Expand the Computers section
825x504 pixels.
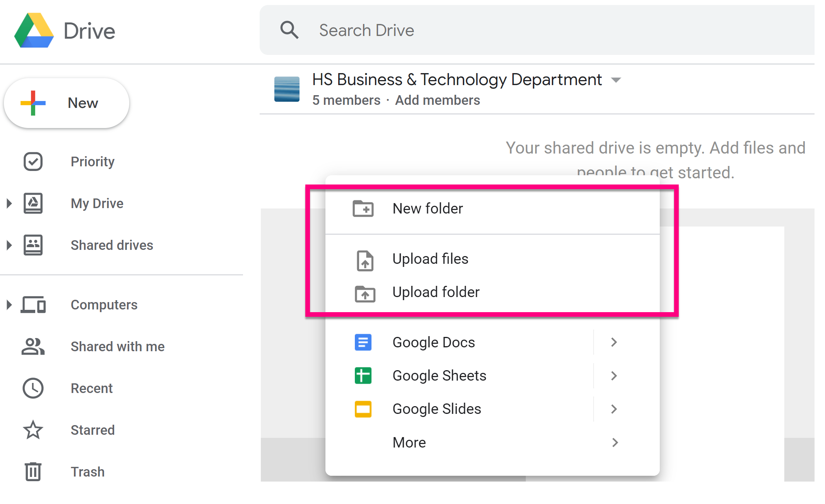(9, 305)
